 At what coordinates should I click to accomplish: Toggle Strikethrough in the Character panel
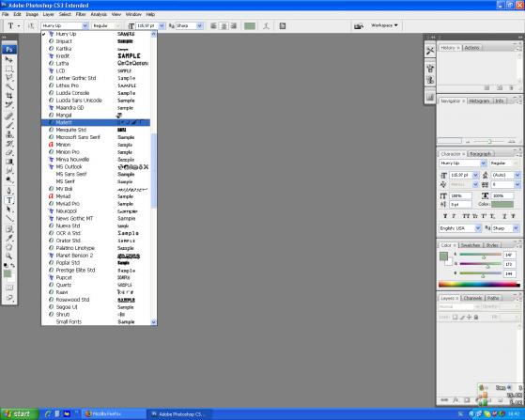(x=513, y=216)
